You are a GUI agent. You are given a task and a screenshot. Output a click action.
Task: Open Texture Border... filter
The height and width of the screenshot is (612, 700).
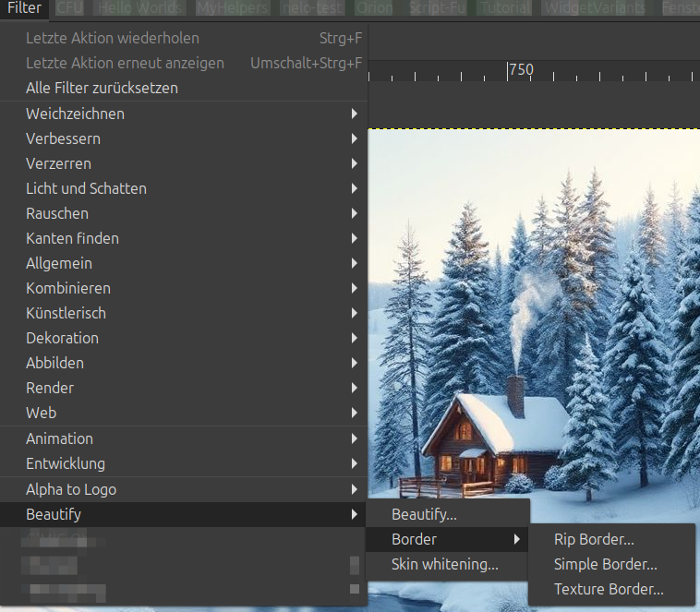click(x=609, y=589)
